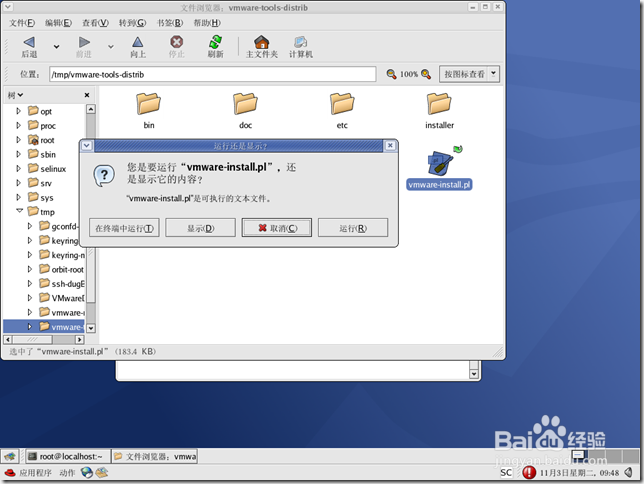
Task: Open the 动作 actions panel menu
Action: point(67,473)
